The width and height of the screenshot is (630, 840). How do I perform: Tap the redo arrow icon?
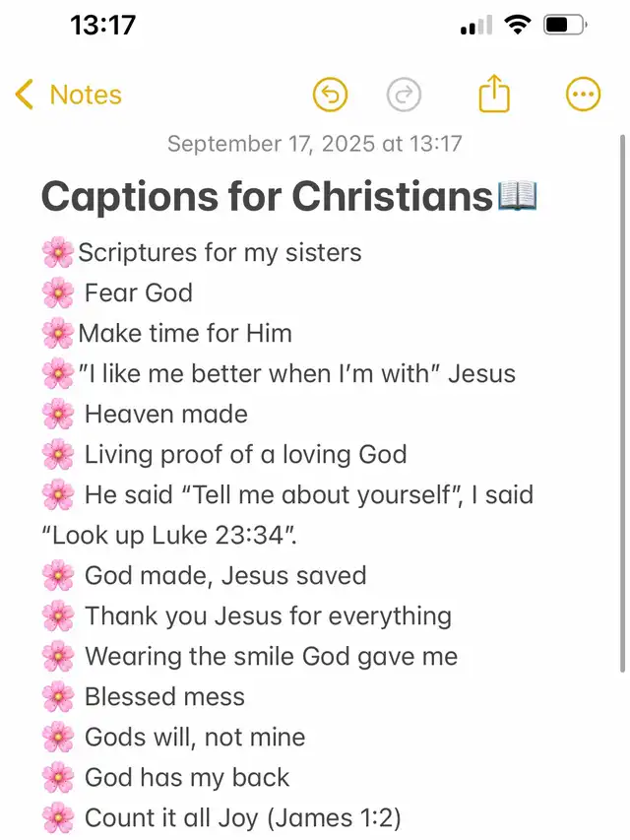(x=404, y=96)
